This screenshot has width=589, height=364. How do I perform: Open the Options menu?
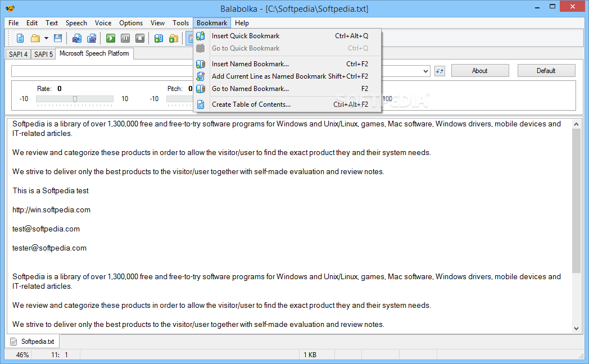131,23
